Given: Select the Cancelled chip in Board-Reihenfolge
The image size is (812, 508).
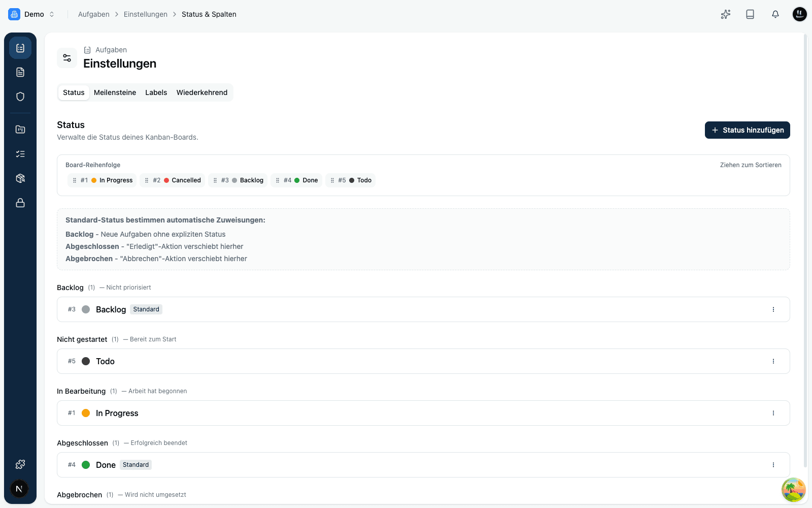Looking at the screenshot, I should pyautogui.click(x=173, y=180).
